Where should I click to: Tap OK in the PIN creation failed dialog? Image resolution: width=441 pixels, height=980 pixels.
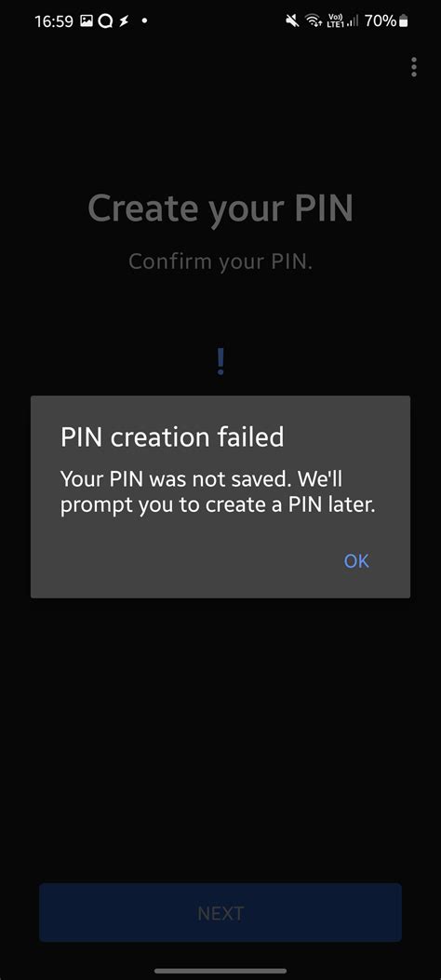click(x=356, y=560)
